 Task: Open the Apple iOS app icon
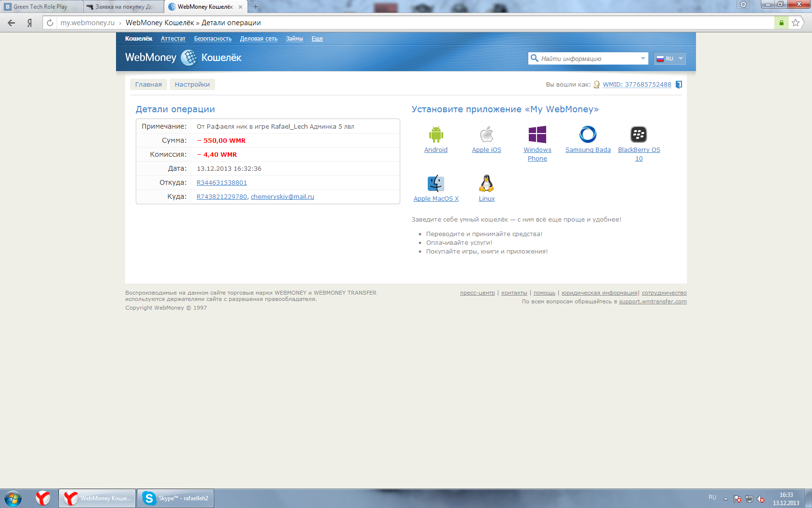pyautogui.click(x=487, y=134)
